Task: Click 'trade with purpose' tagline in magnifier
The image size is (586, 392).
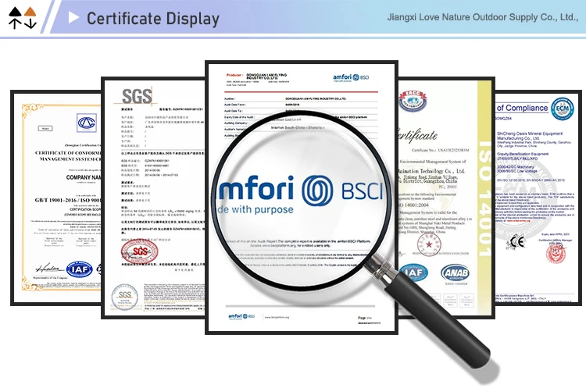Action: click(255, 209)
